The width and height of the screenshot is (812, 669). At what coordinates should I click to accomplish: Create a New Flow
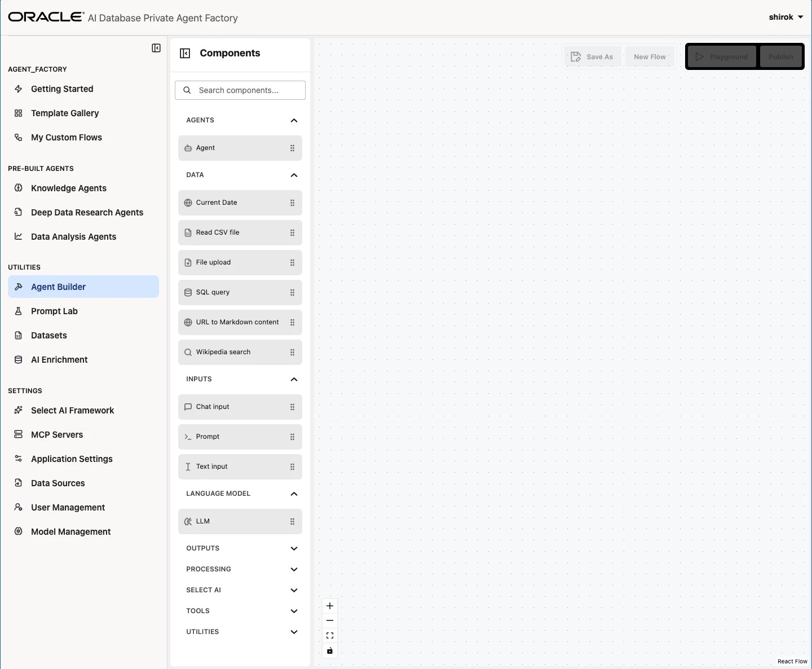click(650, 57)
